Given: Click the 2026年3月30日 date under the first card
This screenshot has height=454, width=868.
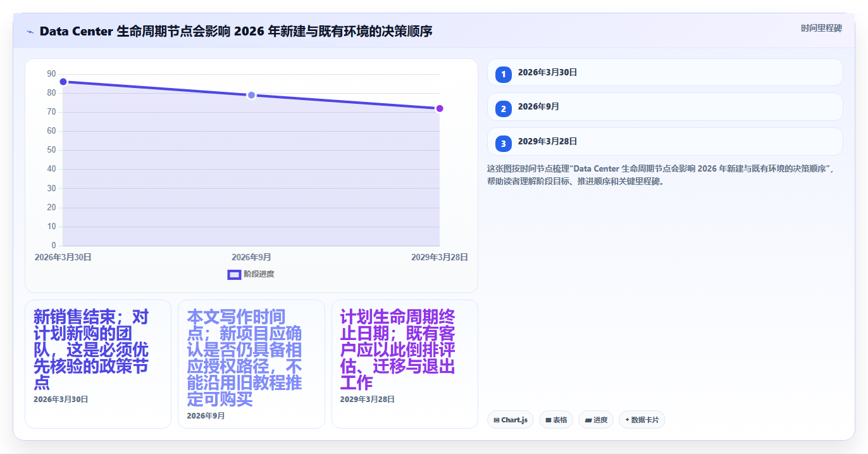Looking at the screenshot, I should [x=61, y=399].
